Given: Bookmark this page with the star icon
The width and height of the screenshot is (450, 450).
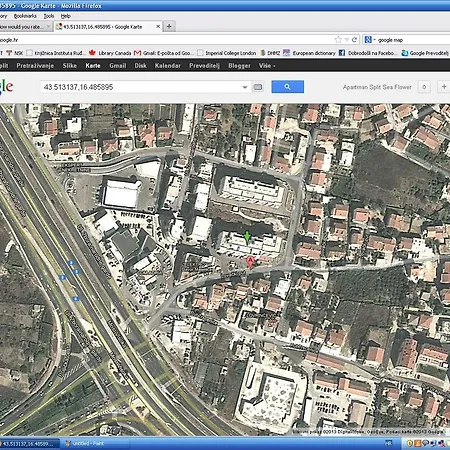Looking at the screenshot, I should pos(338,40).
